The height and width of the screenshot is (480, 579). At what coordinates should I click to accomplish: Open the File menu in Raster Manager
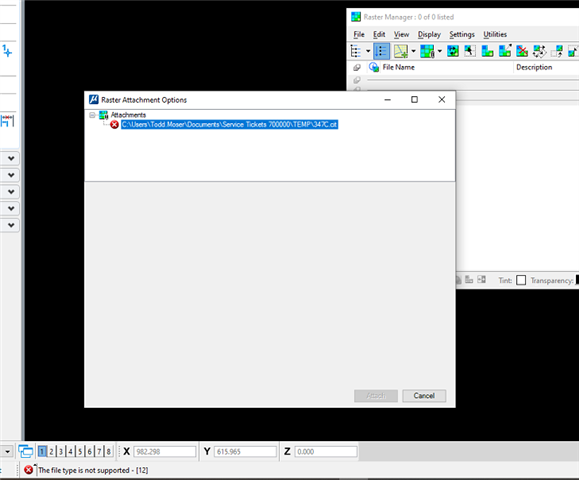coord(359,34)
